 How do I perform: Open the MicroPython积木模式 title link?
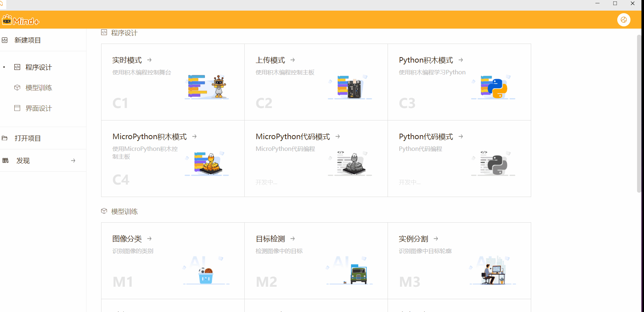click(149, 137)
